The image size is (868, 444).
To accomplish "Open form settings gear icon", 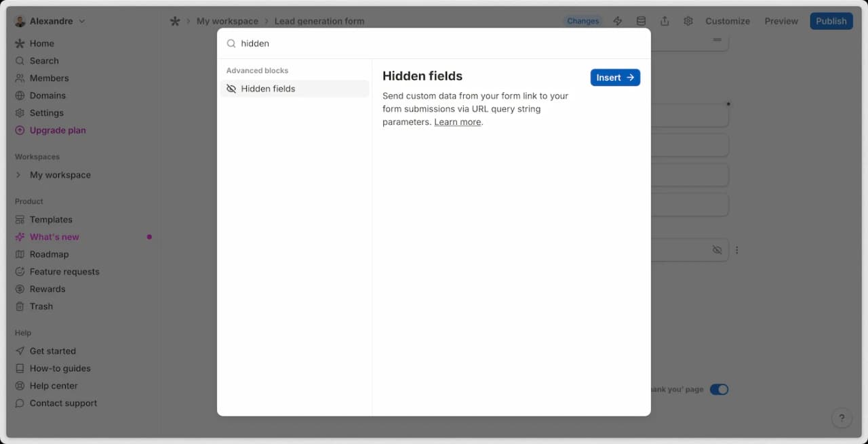I will click(688, 21).
